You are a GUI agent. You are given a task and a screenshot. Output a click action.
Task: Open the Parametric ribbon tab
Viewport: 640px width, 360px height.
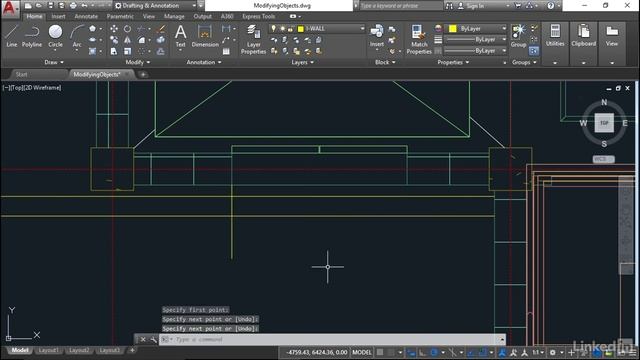(x=120, y=16)
